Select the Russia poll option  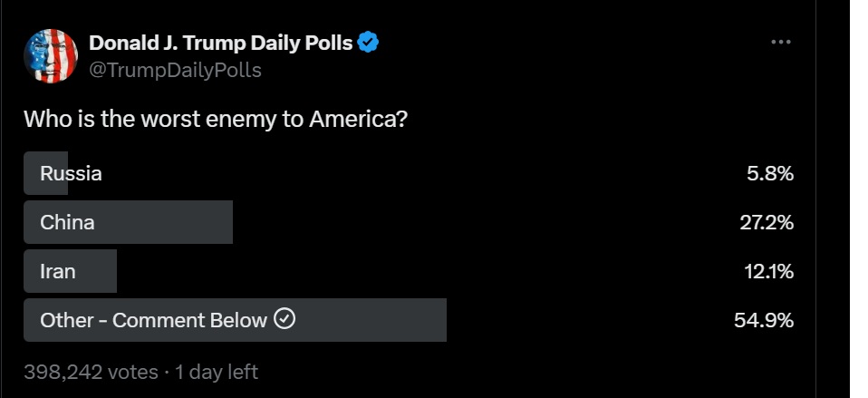(x=409, y=173)
